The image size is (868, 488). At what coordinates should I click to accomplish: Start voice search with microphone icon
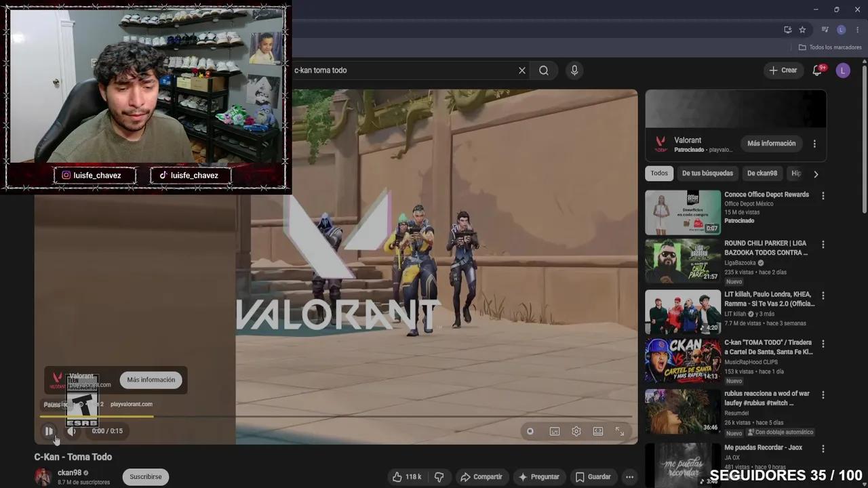(574, 70)
